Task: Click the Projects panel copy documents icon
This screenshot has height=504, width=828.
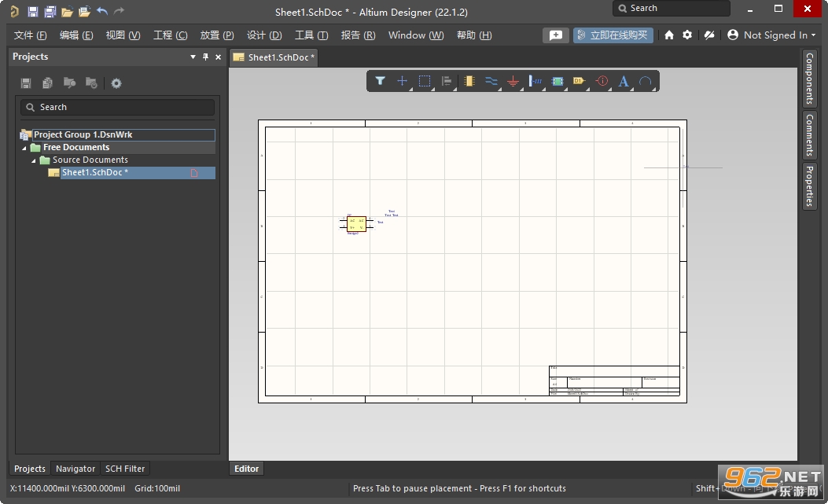Action: pyautogui.click(x=47, y=83)
